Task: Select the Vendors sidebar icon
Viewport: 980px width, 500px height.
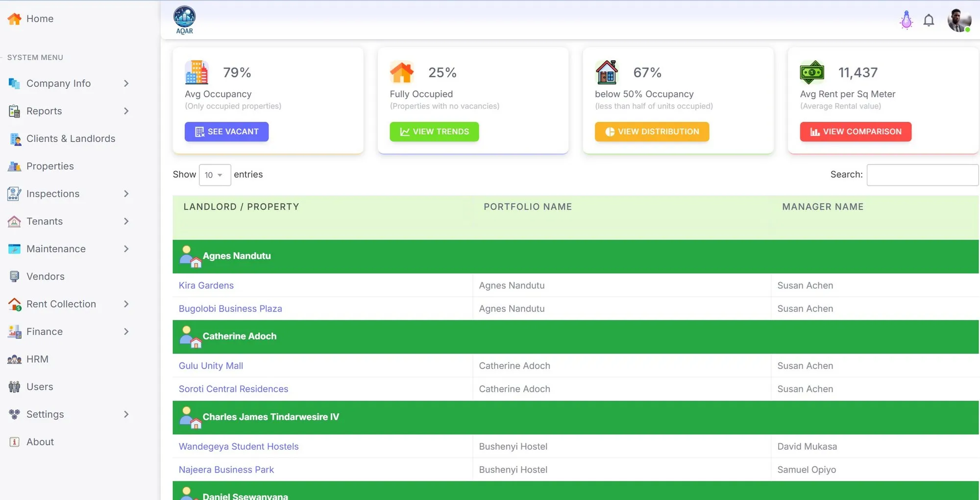Action: pos(14,276)
